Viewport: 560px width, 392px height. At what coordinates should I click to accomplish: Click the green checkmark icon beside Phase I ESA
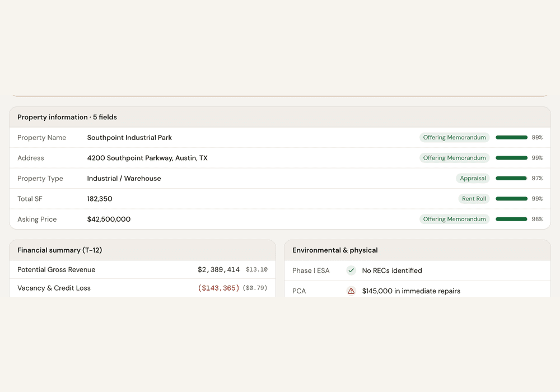(351, 270)
